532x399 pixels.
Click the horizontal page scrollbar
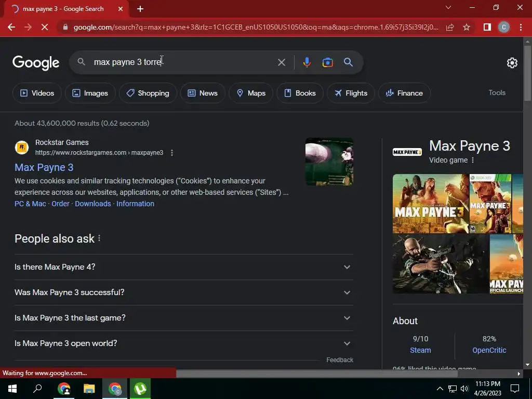click(316, 374)
